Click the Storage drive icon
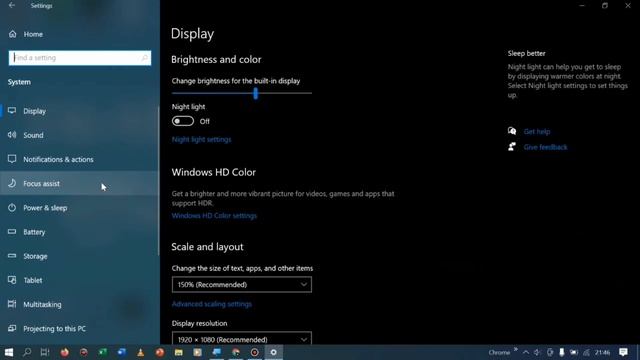 click(x=12, y=256)
